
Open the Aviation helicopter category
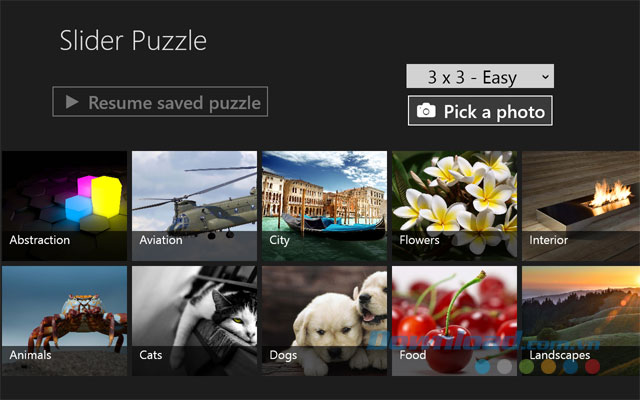[x=194, y=200]
